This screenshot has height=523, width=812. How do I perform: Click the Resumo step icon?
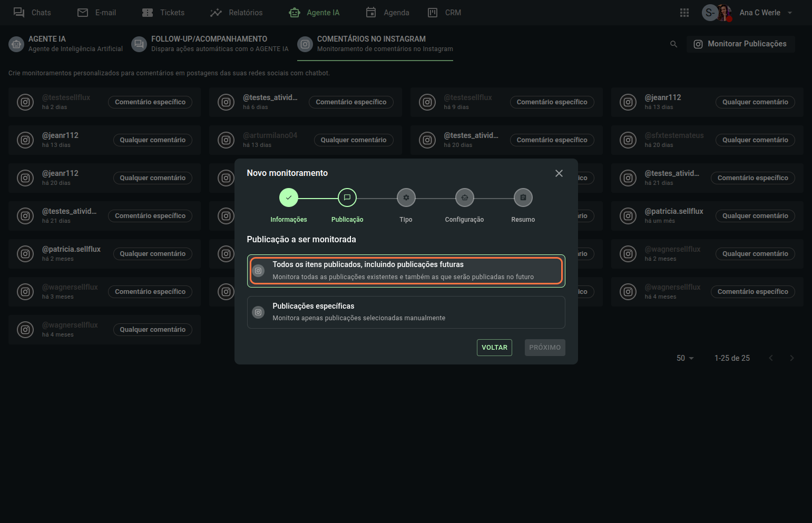(x=523, y=198)
